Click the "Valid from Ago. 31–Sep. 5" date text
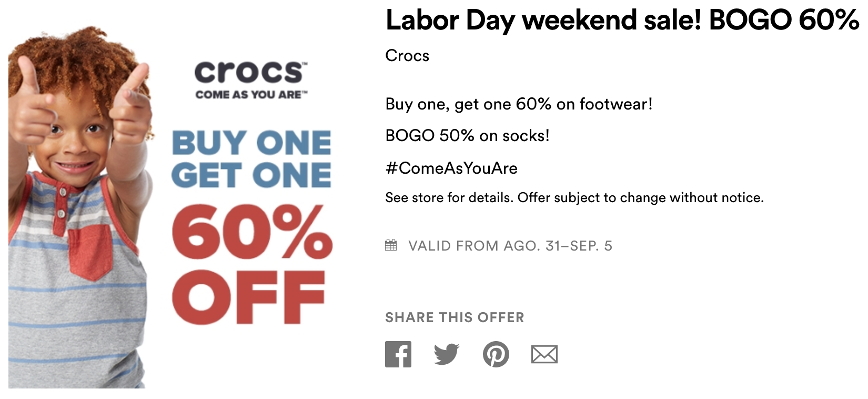Screen dimensions: 868x399 pyautogui.click(x=510, y=246)
